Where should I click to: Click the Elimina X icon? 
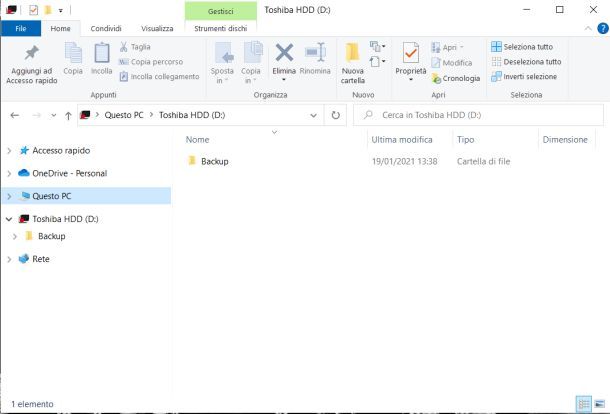(x=284, y=53)
